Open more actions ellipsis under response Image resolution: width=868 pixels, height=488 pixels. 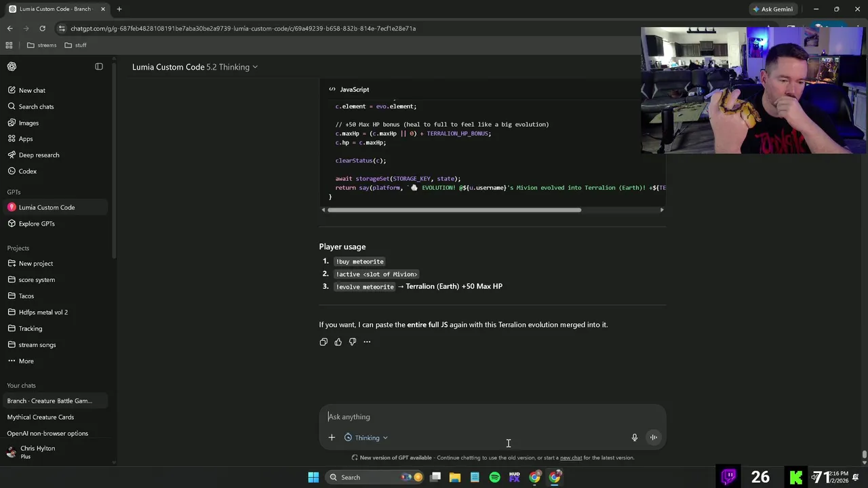pos(367,342)
